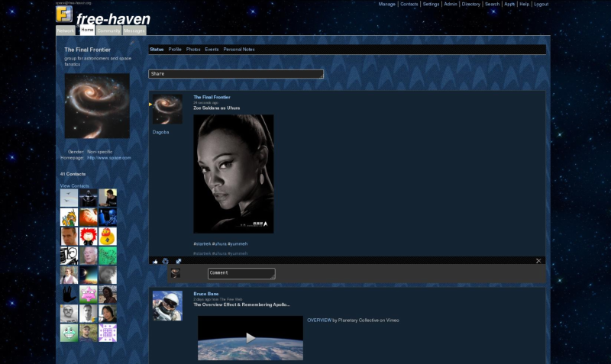Click galaxy avatar on Uhura post
611x364 pixels.
[167, 109]
